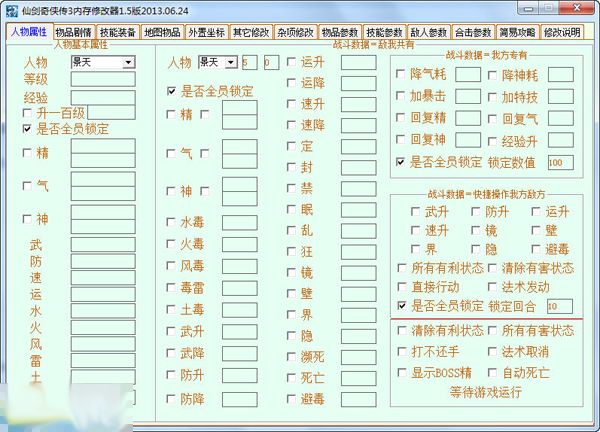The width and height of the screenshot is (600, 432).
Task: Enable the 降气耗 checkbox
Action: click(401, 74)
